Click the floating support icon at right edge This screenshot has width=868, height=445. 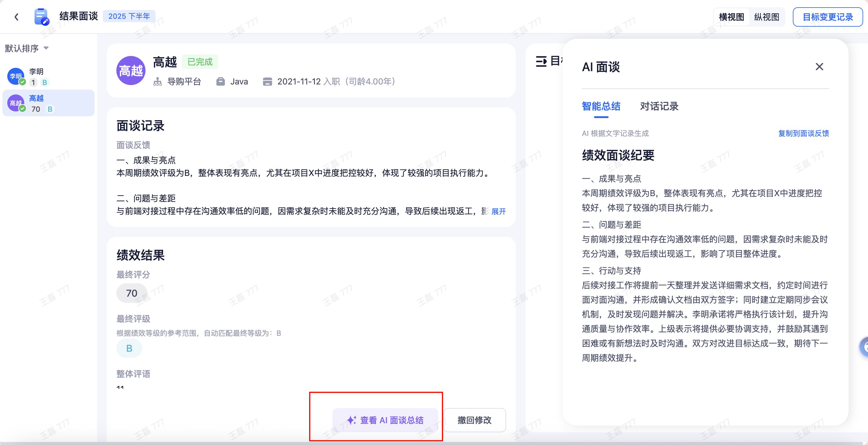[864, 347]
